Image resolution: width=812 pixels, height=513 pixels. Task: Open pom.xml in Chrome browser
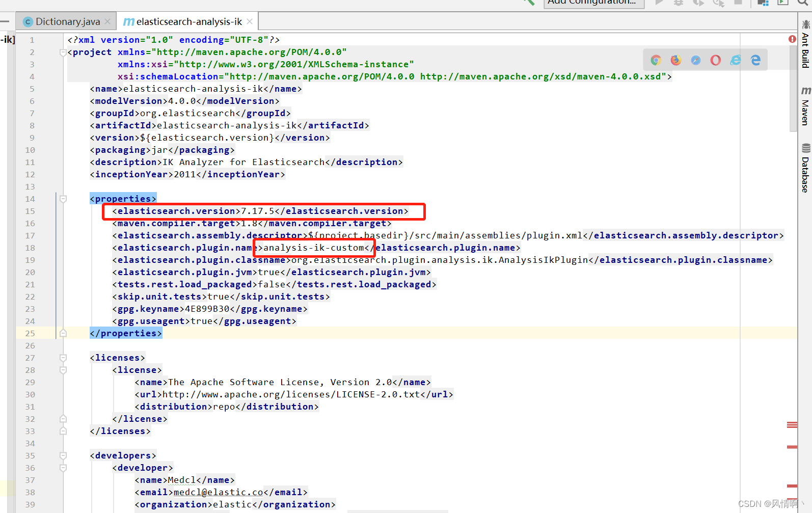pyautogui.click(x=656, y=60)
